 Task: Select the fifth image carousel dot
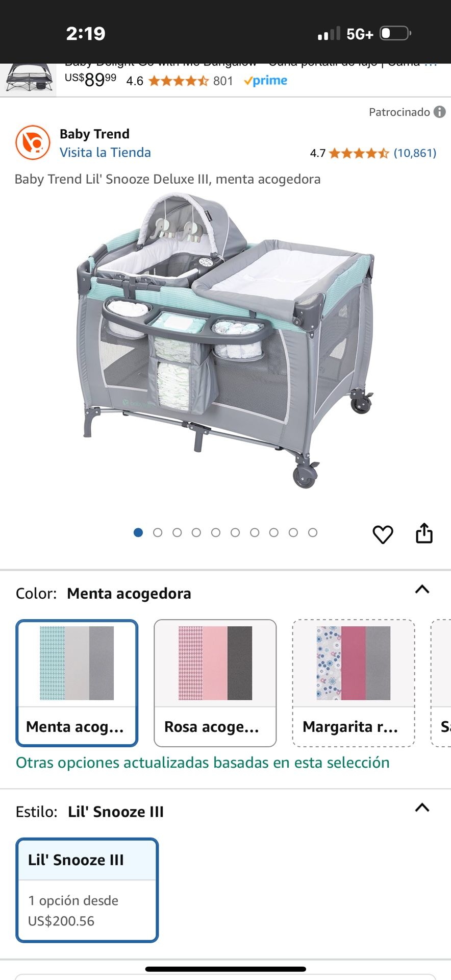click(216, 532)
